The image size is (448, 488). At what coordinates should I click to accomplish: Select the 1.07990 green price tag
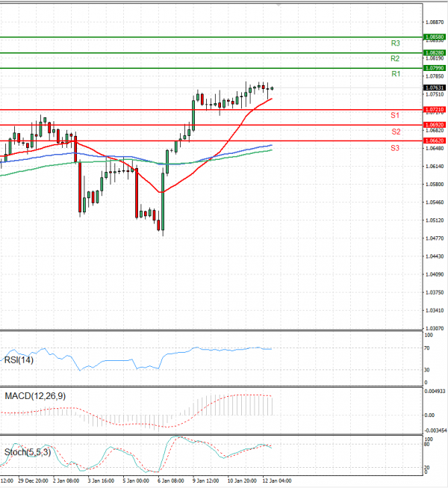435,68
